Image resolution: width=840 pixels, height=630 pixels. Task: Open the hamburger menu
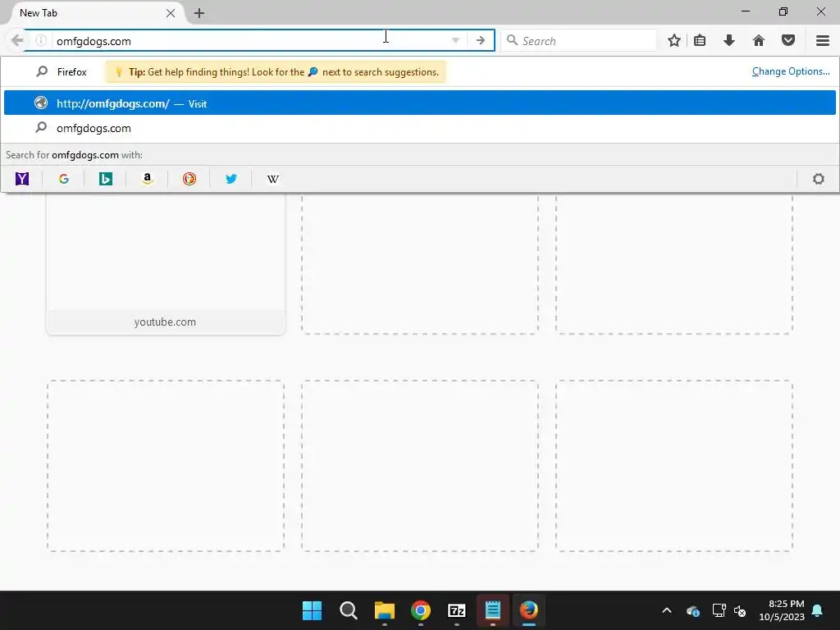point(822,41)
